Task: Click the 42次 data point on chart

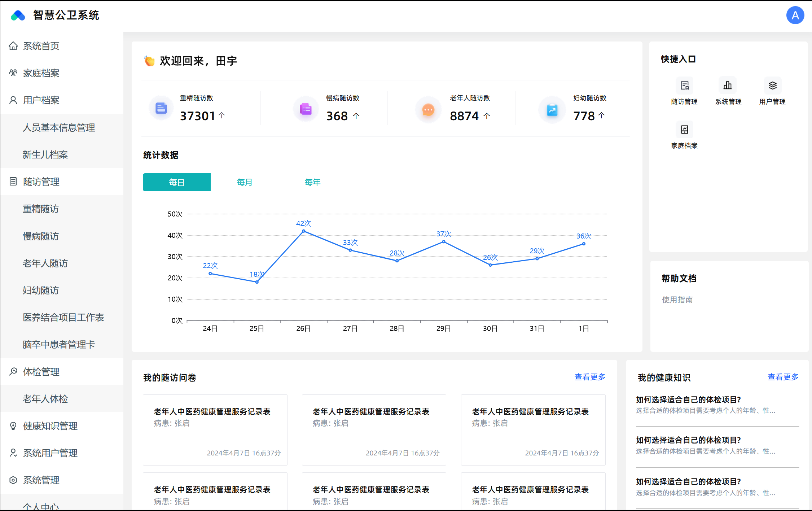Action: (303, 231)
